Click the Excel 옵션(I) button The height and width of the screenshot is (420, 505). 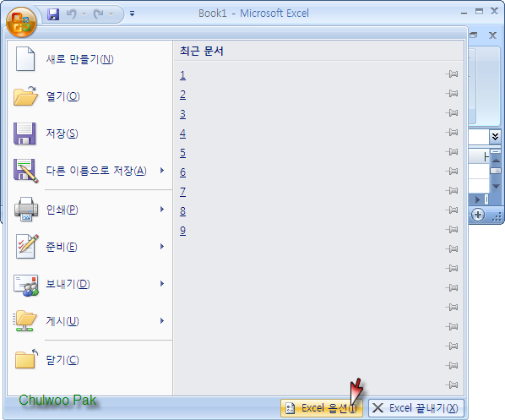point(322,408)
